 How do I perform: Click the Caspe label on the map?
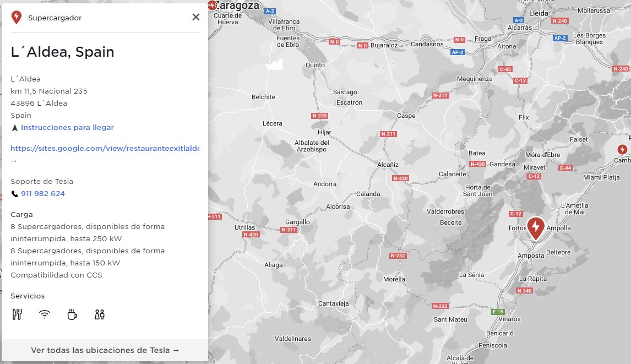click(406, 116)
